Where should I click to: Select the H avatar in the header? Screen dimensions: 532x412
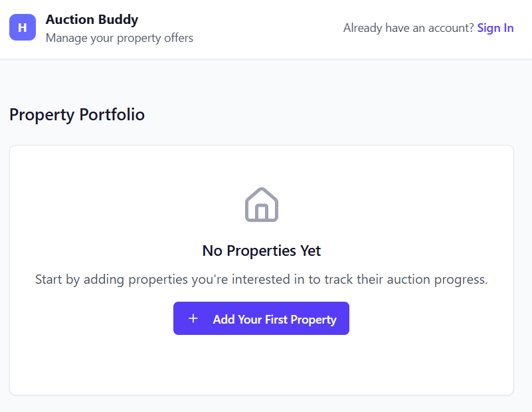pyautogui.click(x=22, y=27)
